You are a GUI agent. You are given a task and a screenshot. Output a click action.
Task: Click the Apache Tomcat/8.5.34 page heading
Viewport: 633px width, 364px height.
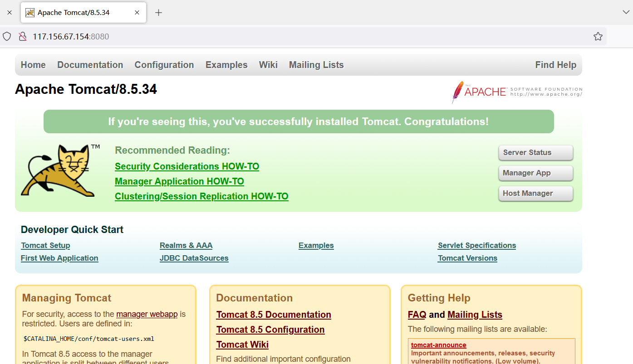point(86,89)
